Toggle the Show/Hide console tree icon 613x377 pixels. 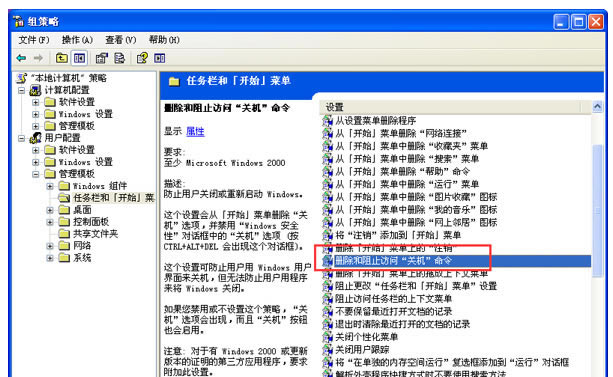click(79, 58)
